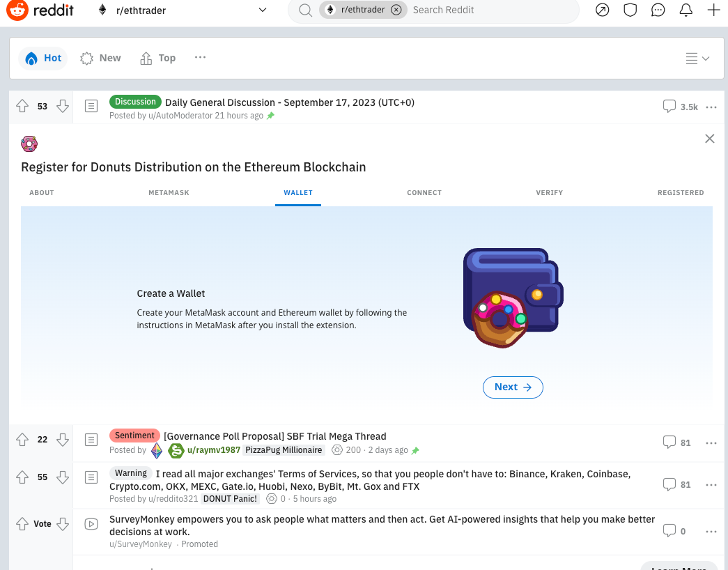Open 81 comments on Terms of Services post
This screenshot has width=728, height=570.
[677, 484]
